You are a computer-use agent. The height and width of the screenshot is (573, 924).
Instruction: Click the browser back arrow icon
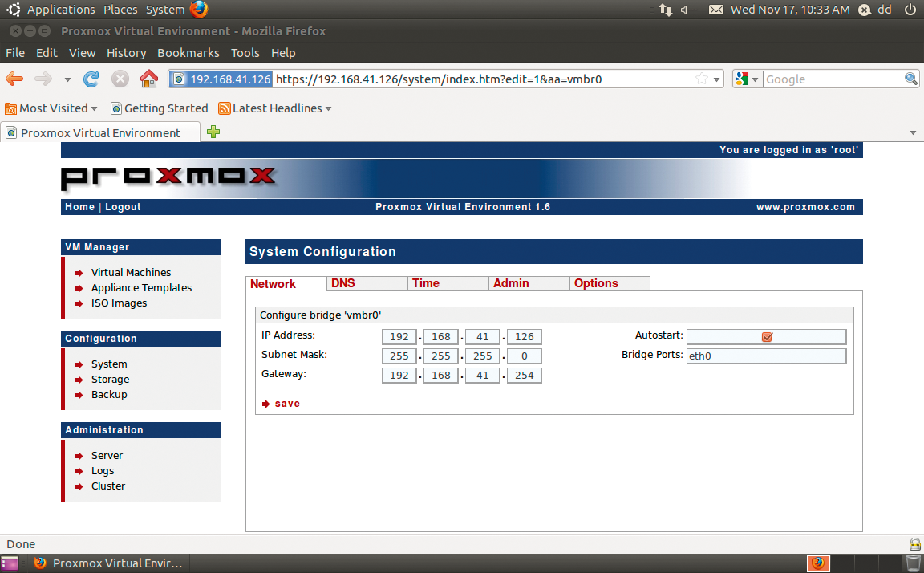click(15, 79)
